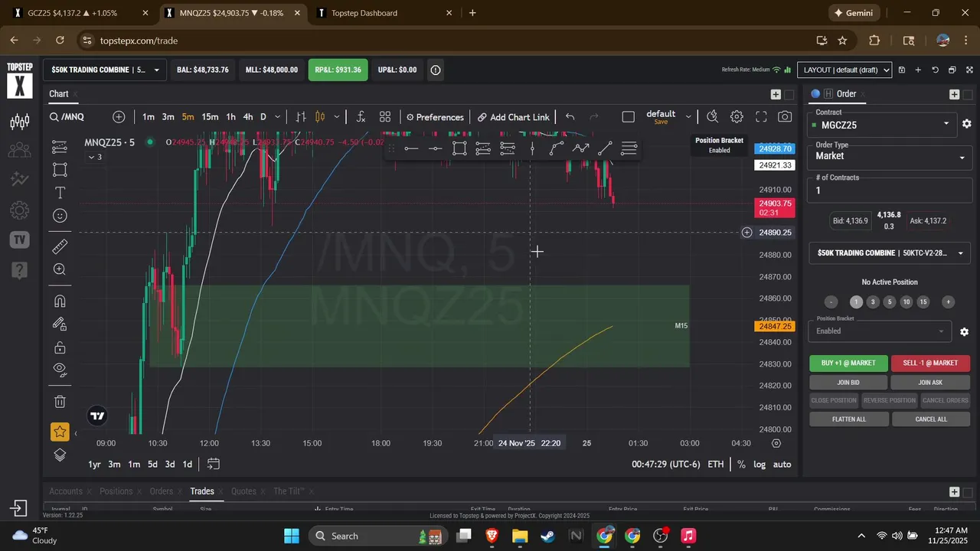The height and width of the screenshot is (551, 980).
Task: Open Position Bracket settings gear
Action: point(964,331)
